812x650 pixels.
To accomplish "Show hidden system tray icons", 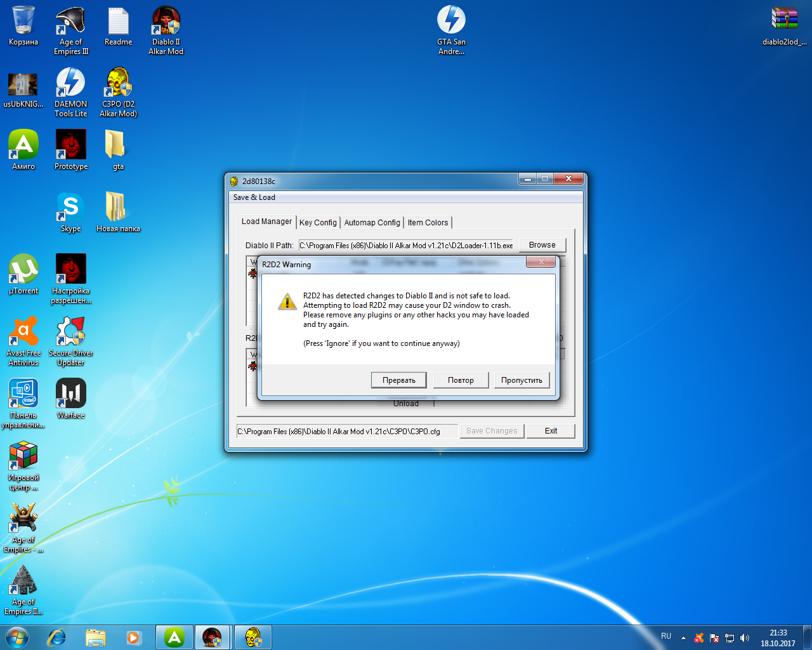I will coord(683,638).
